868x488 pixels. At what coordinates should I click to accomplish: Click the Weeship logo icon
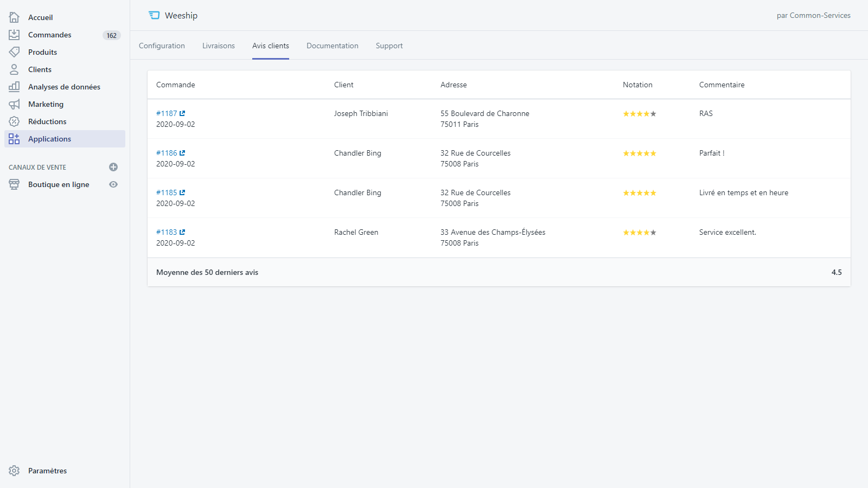(x=154, y=15)
